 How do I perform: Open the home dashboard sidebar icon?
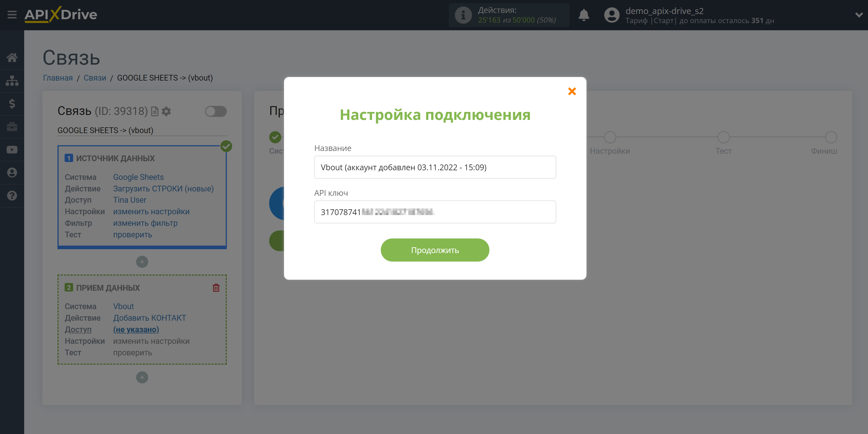point(12,58)
